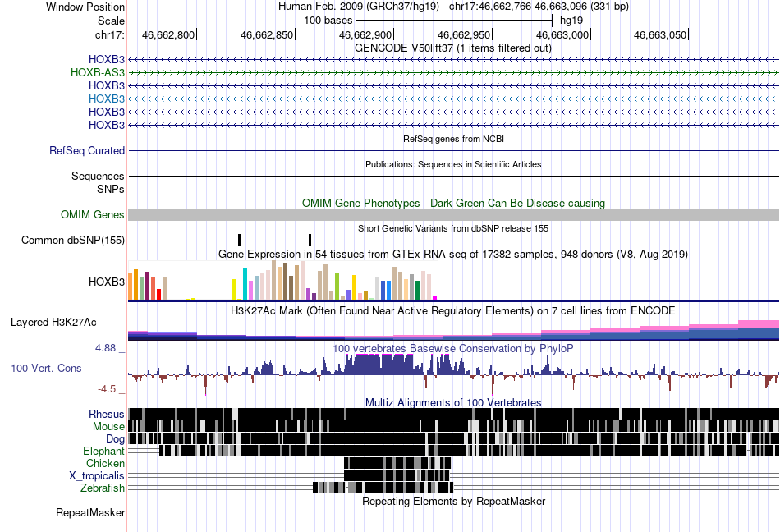
Task: Open the X_tropicalis species label
Action: tap(97, 476)
